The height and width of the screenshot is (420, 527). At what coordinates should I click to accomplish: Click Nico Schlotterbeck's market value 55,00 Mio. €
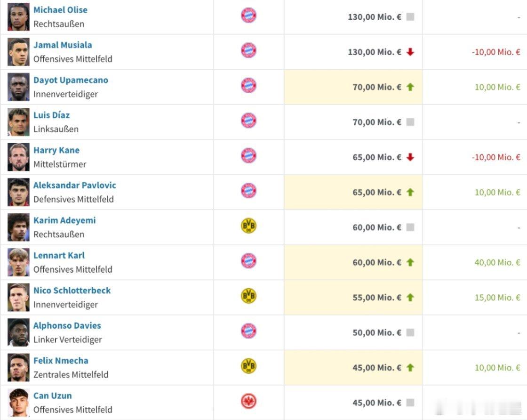(x=377, y=298)
